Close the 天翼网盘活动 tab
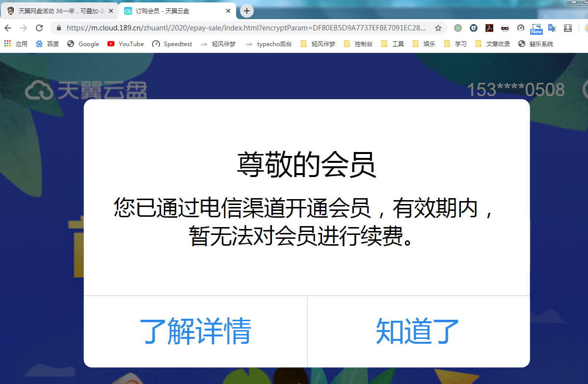The height and width of the screenshot is (384, 588). [110, 11]
